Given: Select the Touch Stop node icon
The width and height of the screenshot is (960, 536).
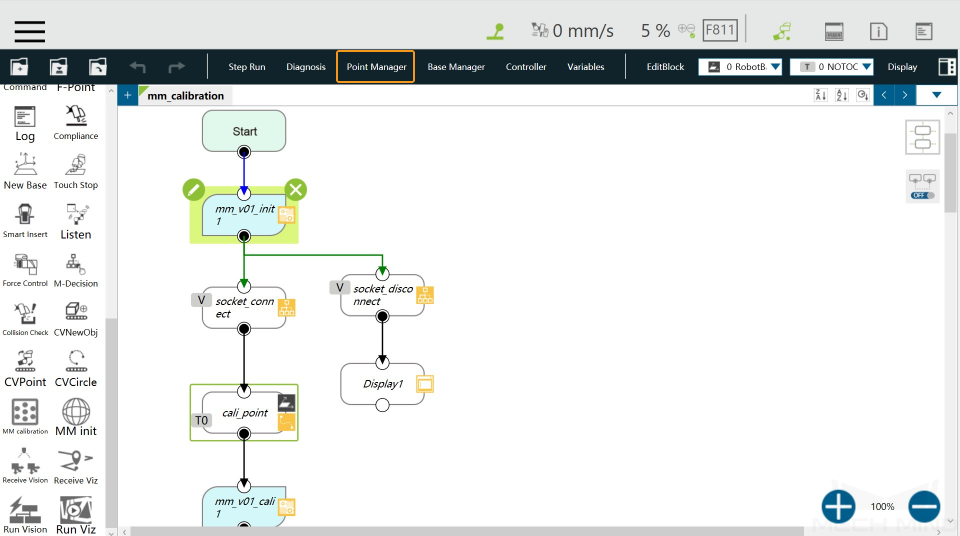Looking at the screenshot, I should pyautogui.click(x=76, y=165).
